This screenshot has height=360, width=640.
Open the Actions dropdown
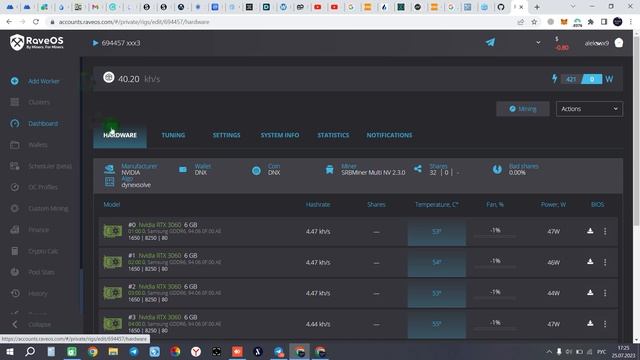(x=589, y=109)
